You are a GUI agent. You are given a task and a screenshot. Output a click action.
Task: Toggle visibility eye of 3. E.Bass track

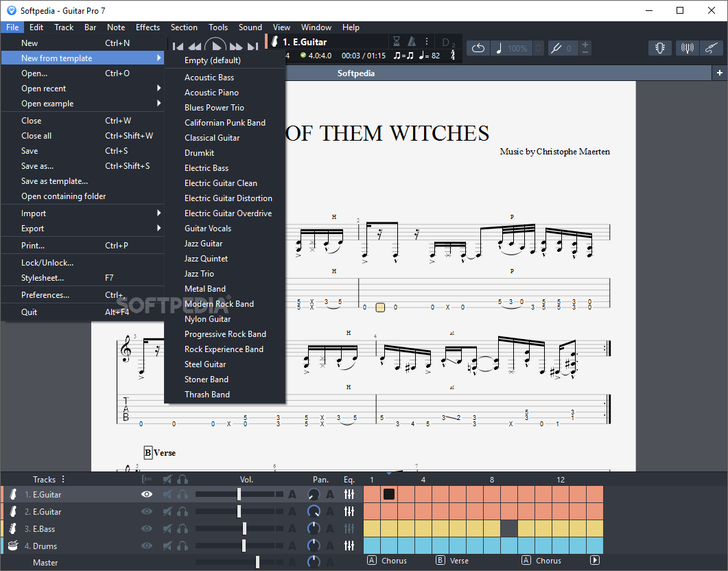pyautogui.click(x=147, y=528)
